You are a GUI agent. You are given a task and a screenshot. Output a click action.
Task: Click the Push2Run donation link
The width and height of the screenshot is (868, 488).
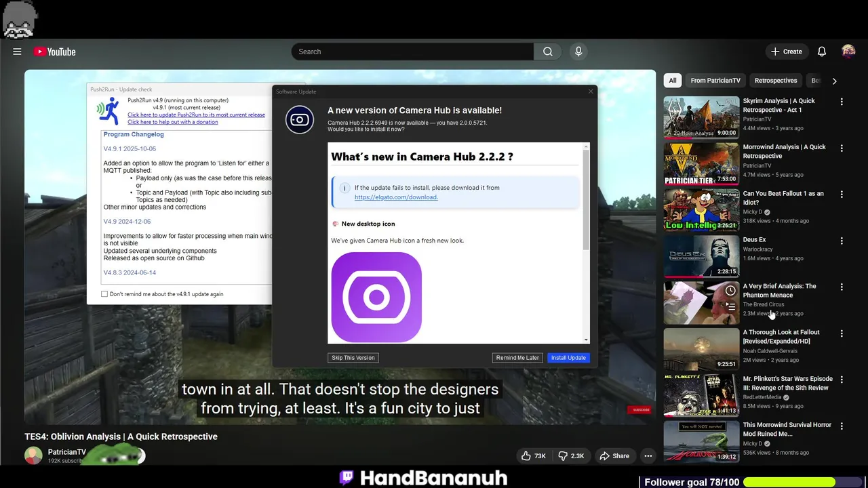click(173, 122)
